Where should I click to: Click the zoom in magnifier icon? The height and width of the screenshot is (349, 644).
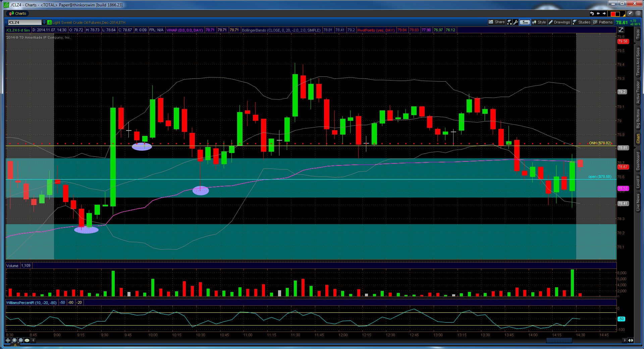tap(14, 340)
